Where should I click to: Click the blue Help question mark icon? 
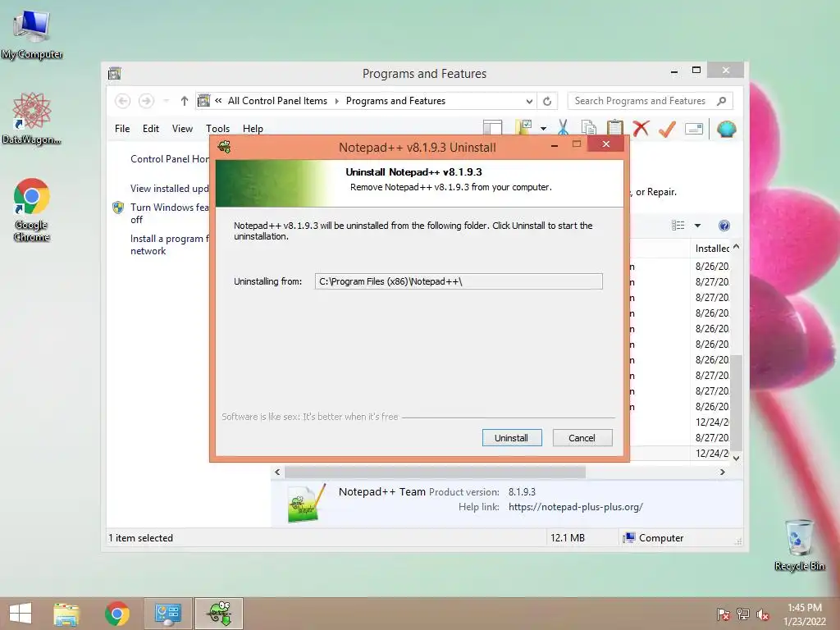pos(724,226)
